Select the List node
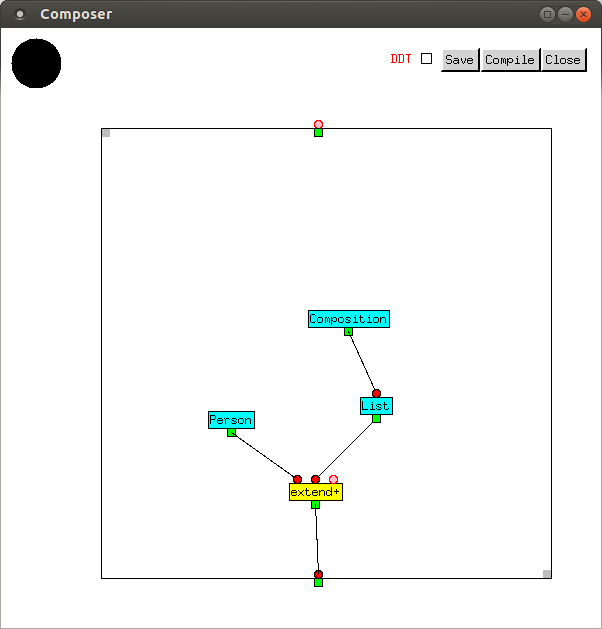This screenshot has height=629, width=602. point(376,406)
